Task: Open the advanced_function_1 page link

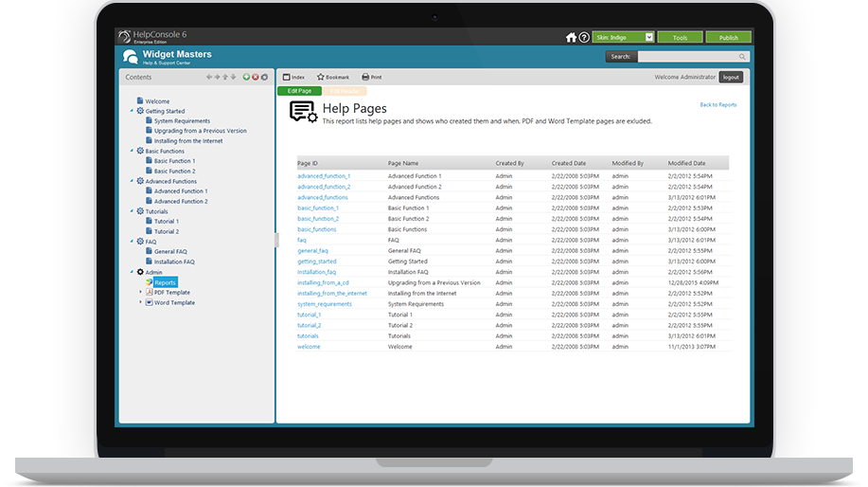Action: point(324,176)
